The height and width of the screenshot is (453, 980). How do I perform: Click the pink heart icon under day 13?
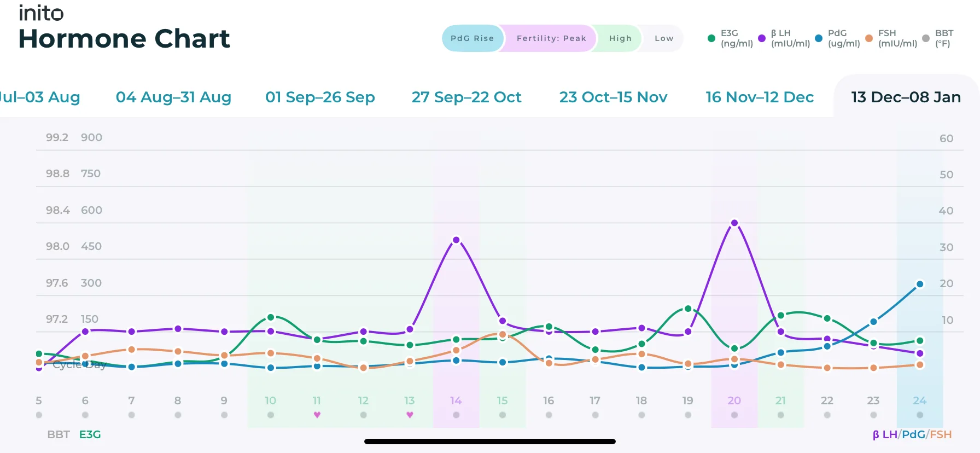tap(410, 415)
